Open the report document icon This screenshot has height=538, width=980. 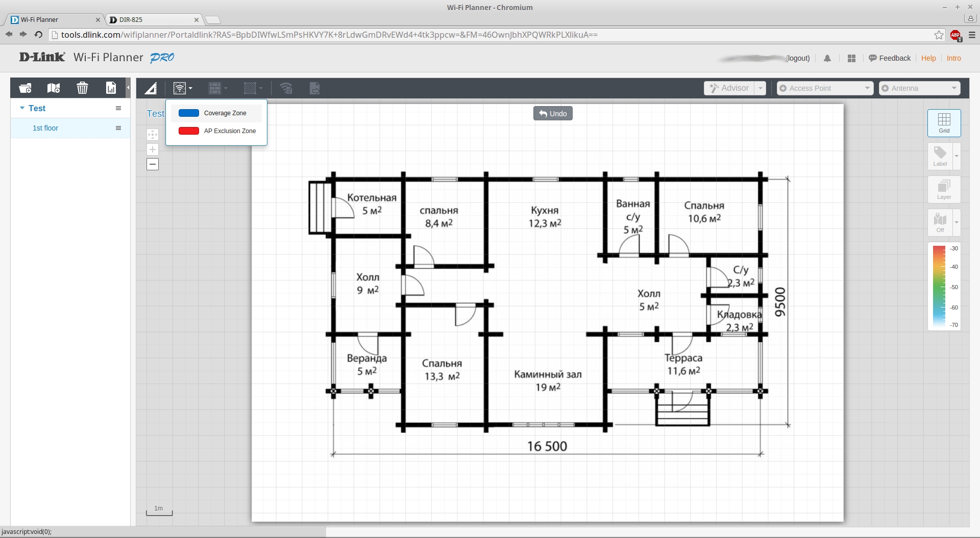pos(111,88)
